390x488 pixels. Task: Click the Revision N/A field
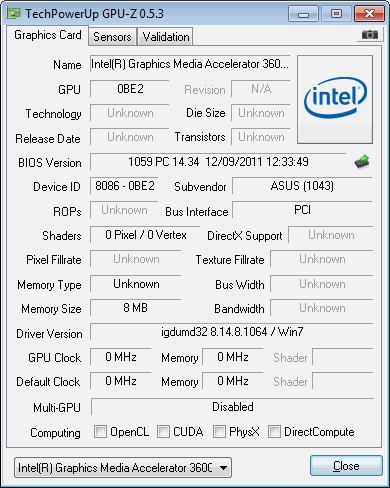tap(261, 89)
